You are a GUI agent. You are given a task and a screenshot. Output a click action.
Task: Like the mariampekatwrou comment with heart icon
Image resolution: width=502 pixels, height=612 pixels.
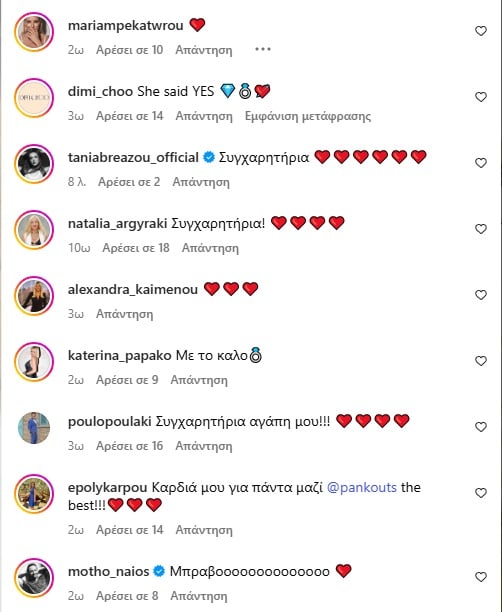(x=481, y=31)
